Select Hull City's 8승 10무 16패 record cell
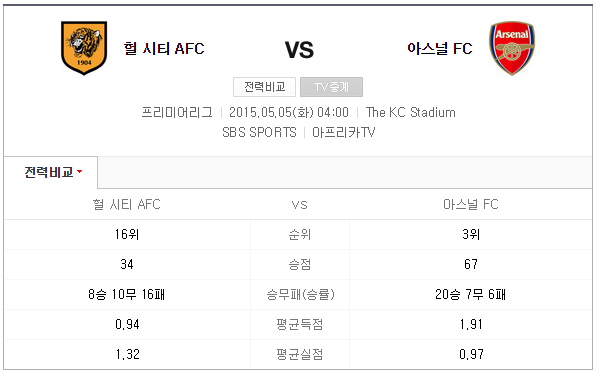The image size is (598, 374). (127, 294)
